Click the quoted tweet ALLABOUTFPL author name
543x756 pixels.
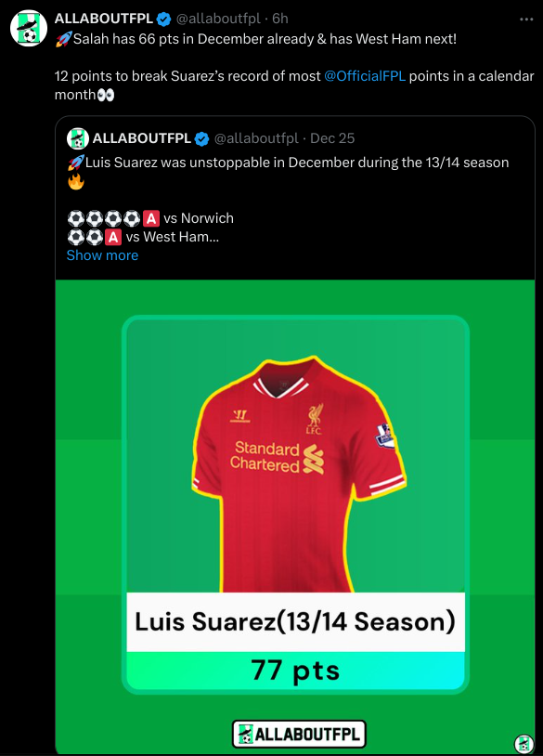[142, 138]
